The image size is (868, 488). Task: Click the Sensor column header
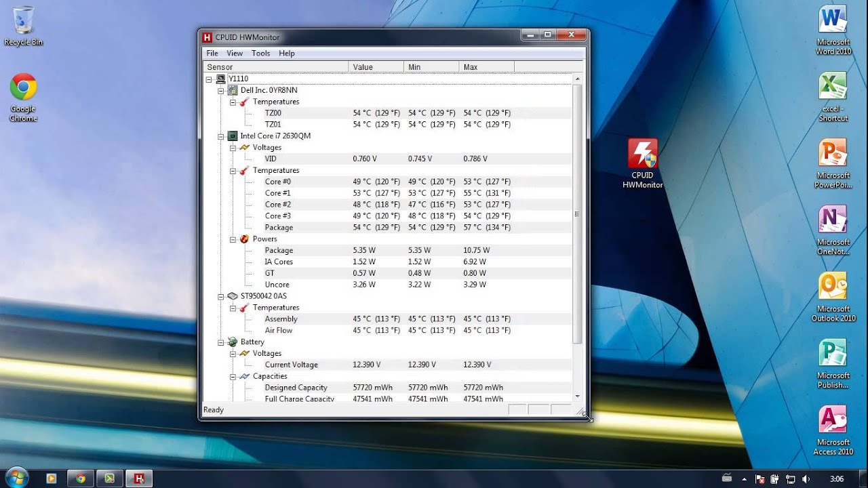click(x=276, y=67)
